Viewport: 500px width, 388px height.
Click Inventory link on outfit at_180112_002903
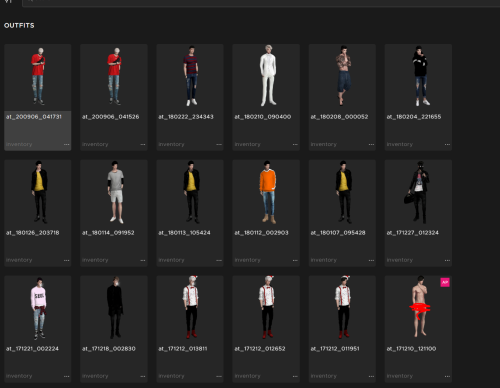tap(247, 260)
